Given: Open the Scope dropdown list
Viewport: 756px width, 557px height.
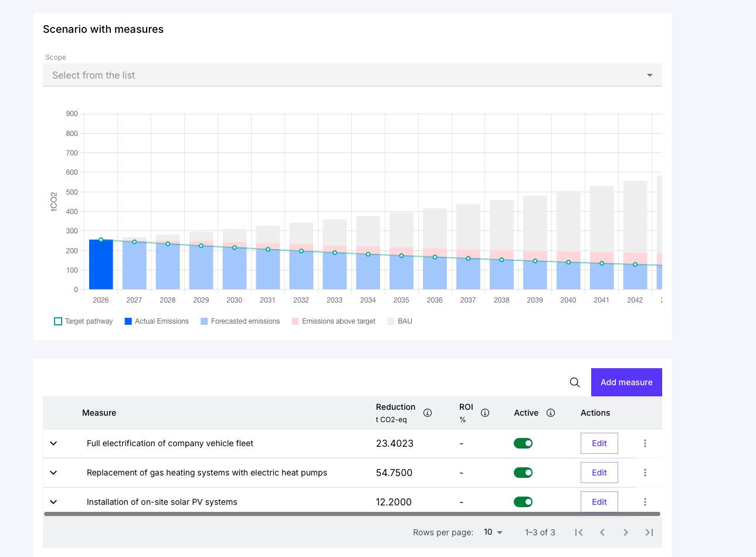Looking at the screenshot, I should pos(352,75).
